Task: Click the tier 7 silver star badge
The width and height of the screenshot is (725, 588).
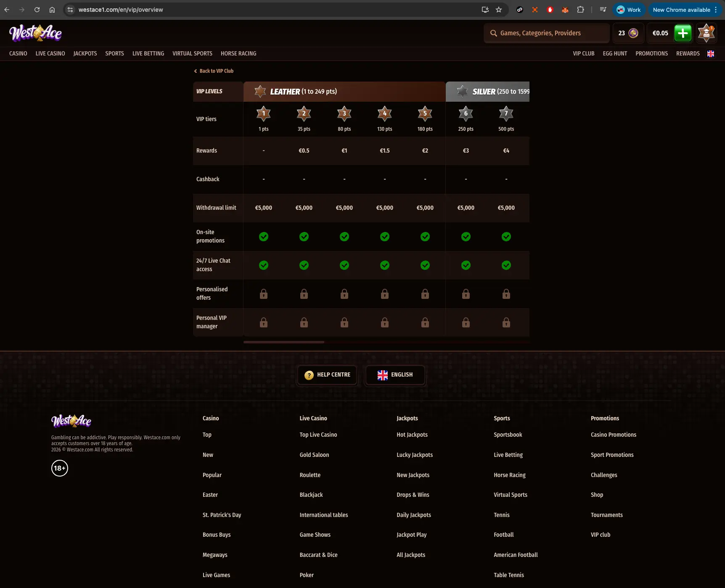Action: [506, 113]
